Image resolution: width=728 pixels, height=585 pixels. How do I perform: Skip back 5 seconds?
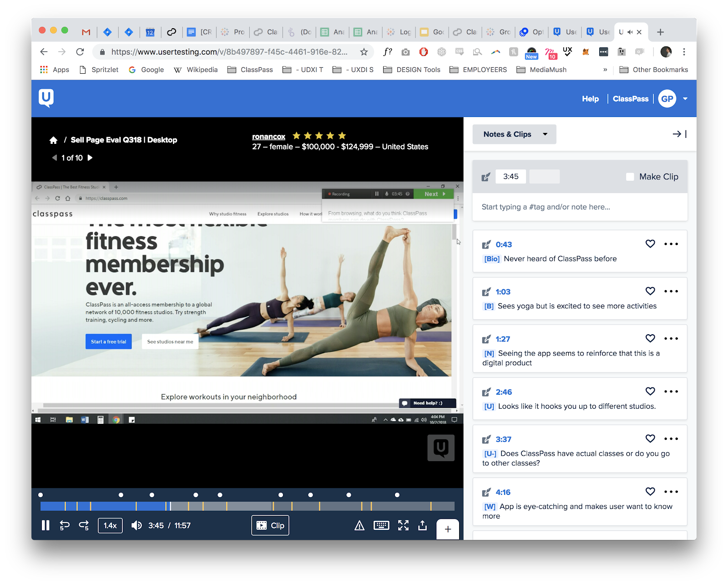pos(65,525)
